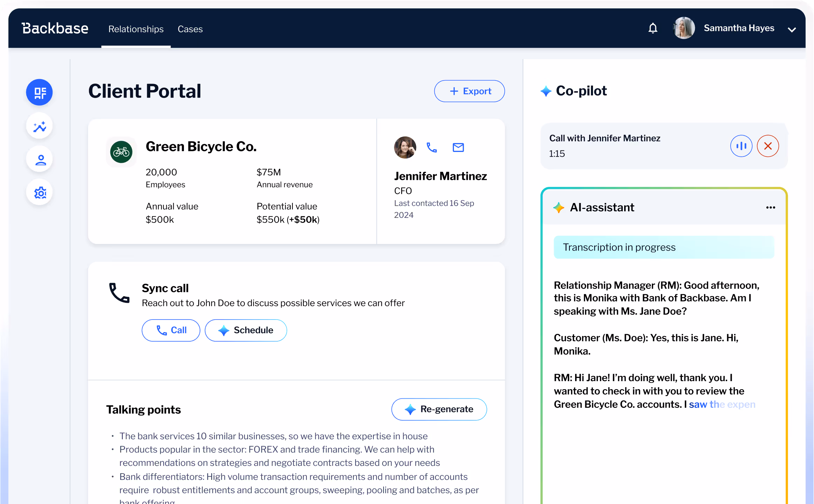Open the AI insights sidebar icon
Screen dimensions: 814x504
(x=40, y=126)
